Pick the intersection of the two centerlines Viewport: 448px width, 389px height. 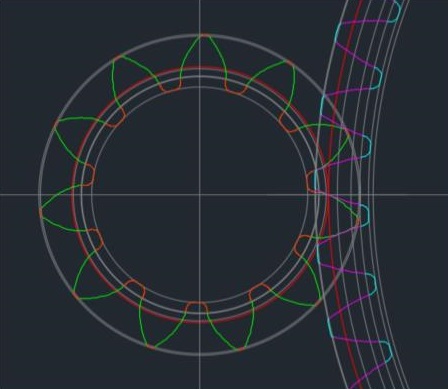200,194
